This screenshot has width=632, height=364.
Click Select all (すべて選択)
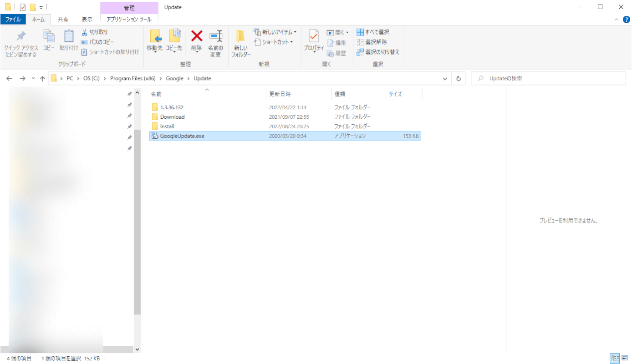(373, 32)
